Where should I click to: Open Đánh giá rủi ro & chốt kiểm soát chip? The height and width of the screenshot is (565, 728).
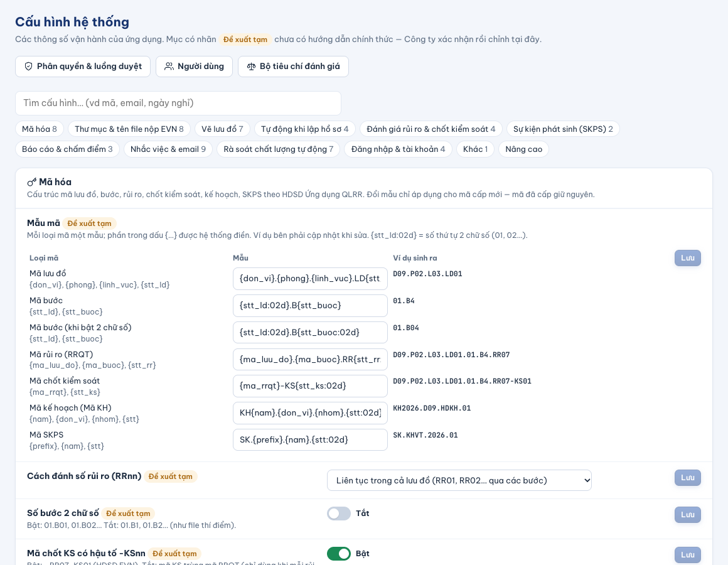[x=431, y=129]
